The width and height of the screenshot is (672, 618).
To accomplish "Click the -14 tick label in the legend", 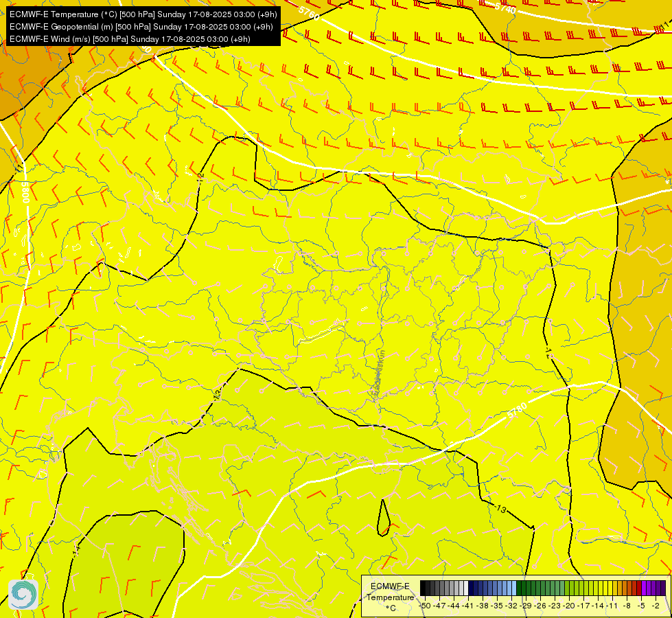I will pos(598,606).
